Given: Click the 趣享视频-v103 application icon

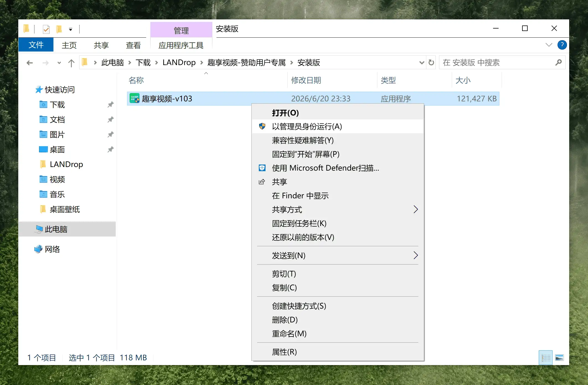Looking at the screenshot, I should point(135,98).
